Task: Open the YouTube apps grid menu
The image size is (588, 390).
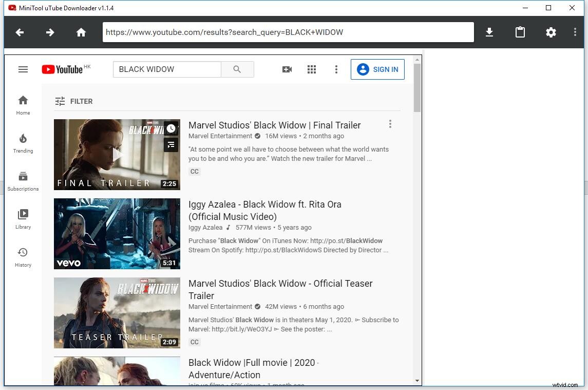Action: pyautogui.click(x=312, y=69)
